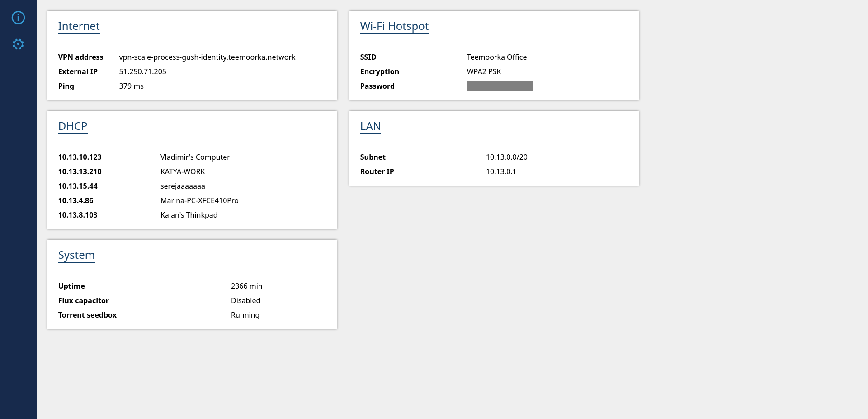Select the Marina-PC-XFCE410Pro device entry
The image size is (868, 419).
click(x=199, y=200)
